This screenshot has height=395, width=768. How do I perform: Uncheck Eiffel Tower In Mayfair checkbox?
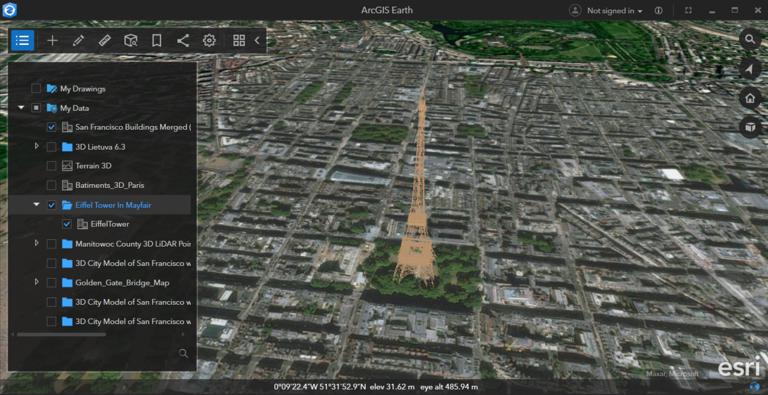pyautogui.click(x=51, y=205)
